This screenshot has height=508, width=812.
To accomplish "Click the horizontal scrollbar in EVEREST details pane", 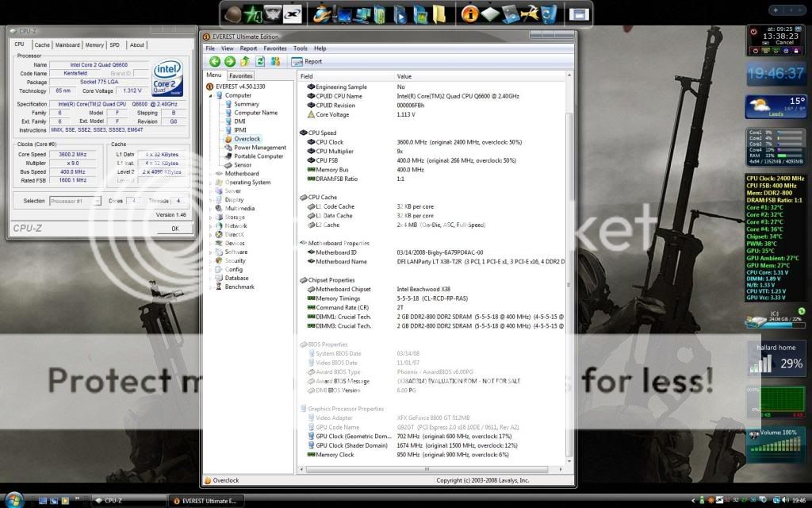I will (x=427, y=470).
